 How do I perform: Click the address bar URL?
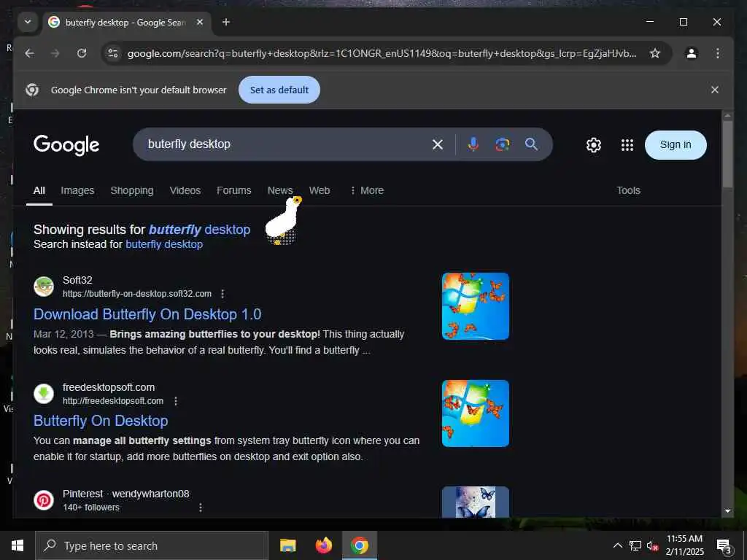[382, 53]
